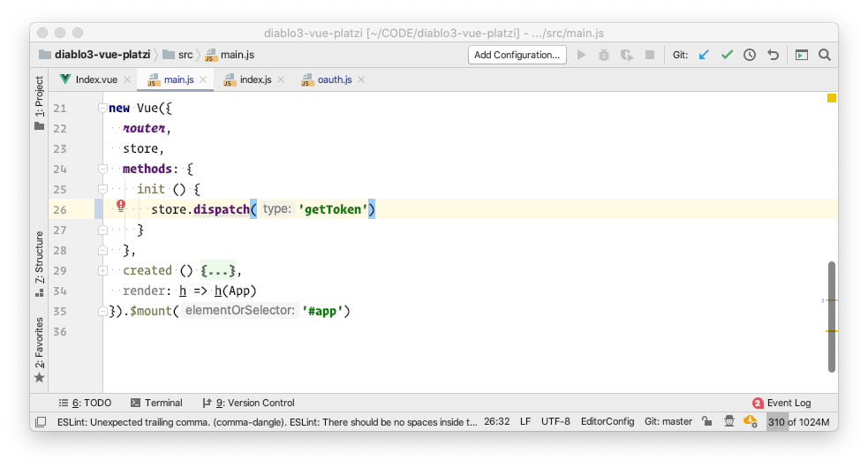Click the router property on line 22

click(x=144, y=129)
